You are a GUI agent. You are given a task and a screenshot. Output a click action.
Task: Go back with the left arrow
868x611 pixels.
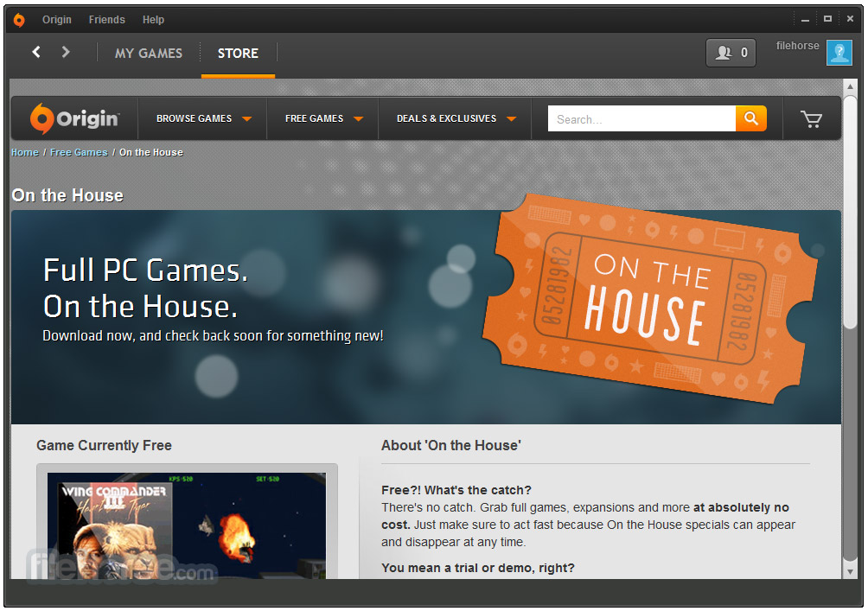click(x=36, y=52)
